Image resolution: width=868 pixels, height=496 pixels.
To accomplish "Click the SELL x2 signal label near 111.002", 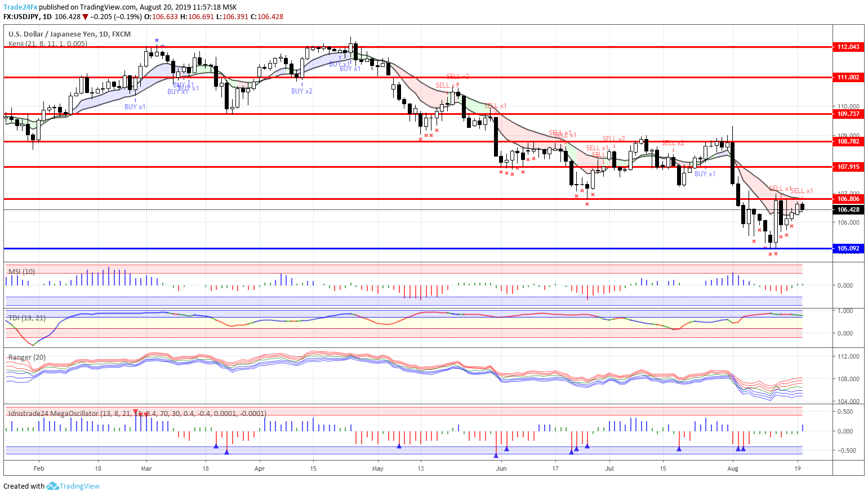I will click(x=457, y=76).
